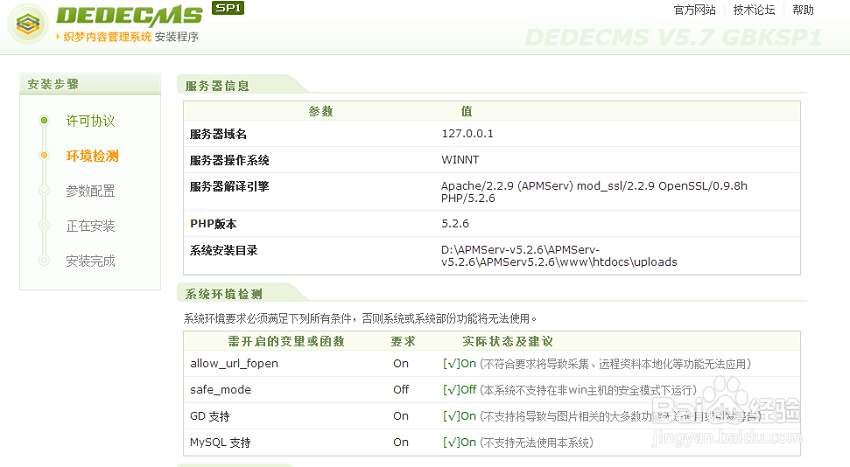Screen dimensions: 850x467
Task: Click the 127.0.0.1 value
Action: [x=467, y=133]
